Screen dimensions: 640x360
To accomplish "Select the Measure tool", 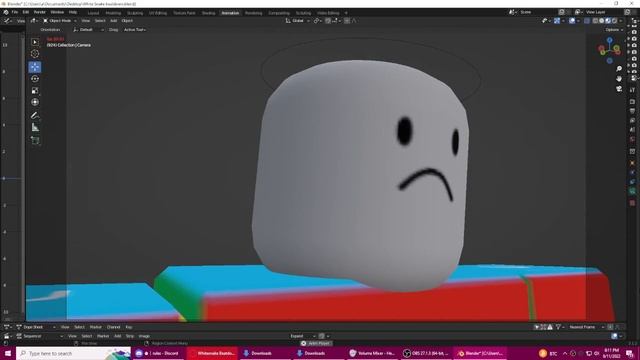I will tap(35, 128).
